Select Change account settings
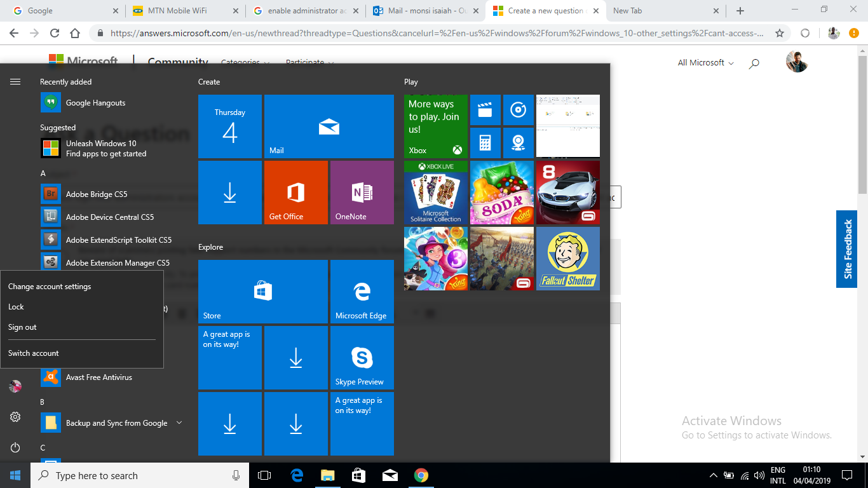Screen dimensions: 868x488 (50, 287)
